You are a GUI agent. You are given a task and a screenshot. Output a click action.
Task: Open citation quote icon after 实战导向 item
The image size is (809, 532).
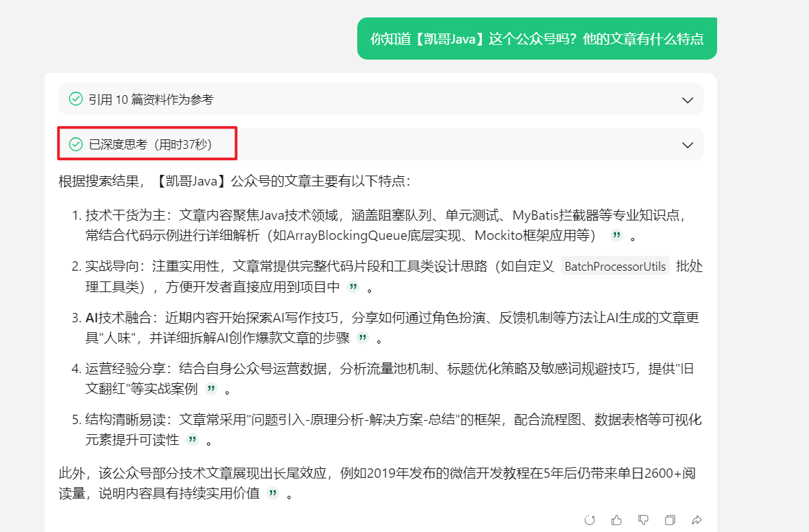tap(353, 287)
